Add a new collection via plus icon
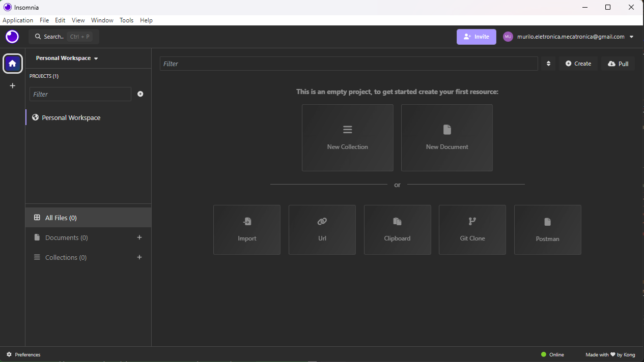The height and width of the screenshot is (362, 644). 139,257
